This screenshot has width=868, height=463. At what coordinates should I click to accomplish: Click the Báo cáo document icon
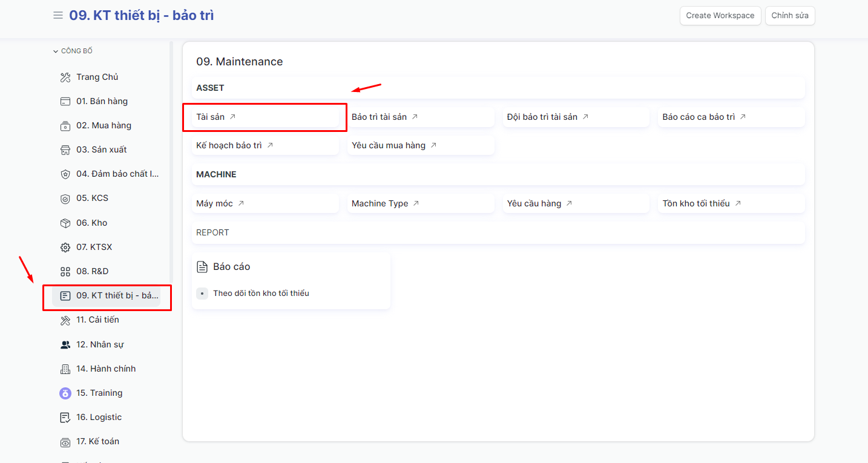point(203,267)
